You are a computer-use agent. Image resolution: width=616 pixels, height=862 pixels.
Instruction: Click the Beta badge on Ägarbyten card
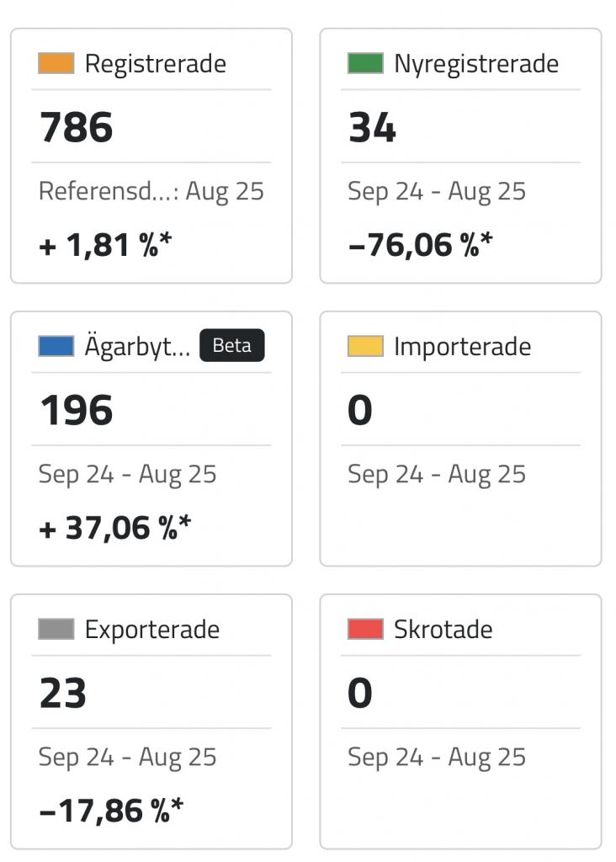[232, 345]
